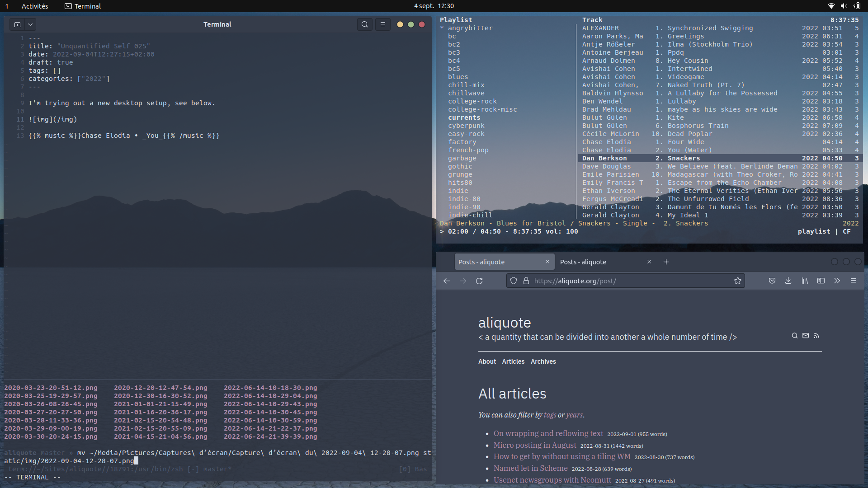
Task: Open the 'Named let in Scheme' article link
Action: click(x=530, y=468)
